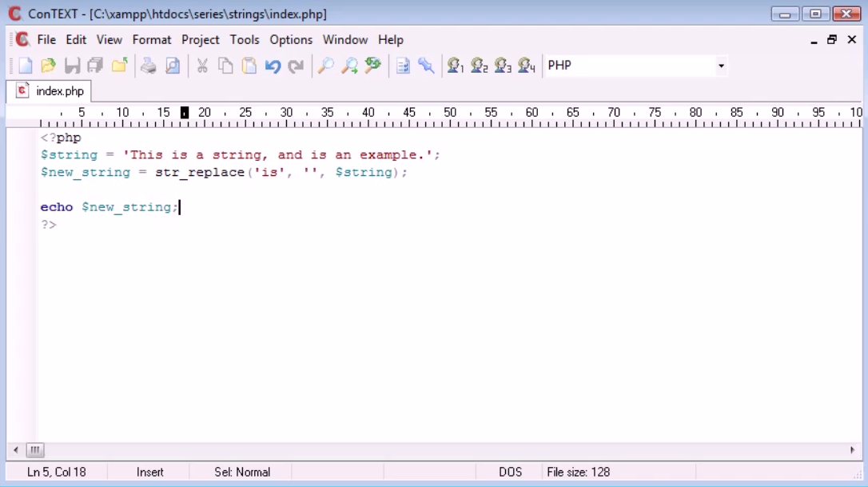This screenshot has width=868, height=487.
Task: Open an existing file
Action: coord(47,66)
